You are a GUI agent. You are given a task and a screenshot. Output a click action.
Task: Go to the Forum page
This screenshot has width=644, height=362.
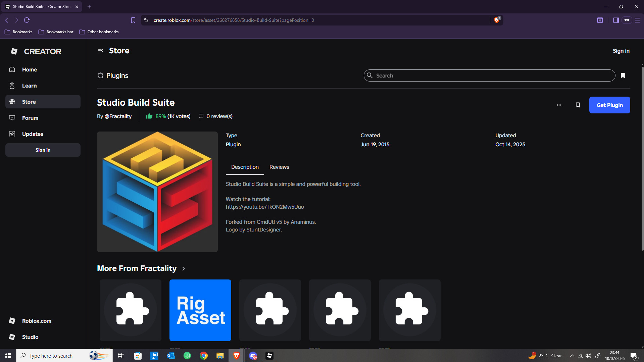tap(43, 118)
